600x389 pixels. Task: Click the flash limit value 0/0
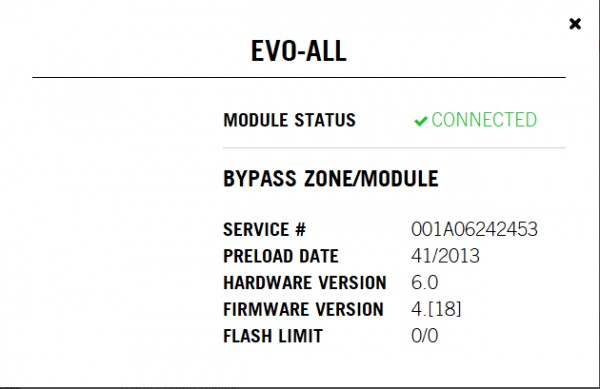(425, 336)
